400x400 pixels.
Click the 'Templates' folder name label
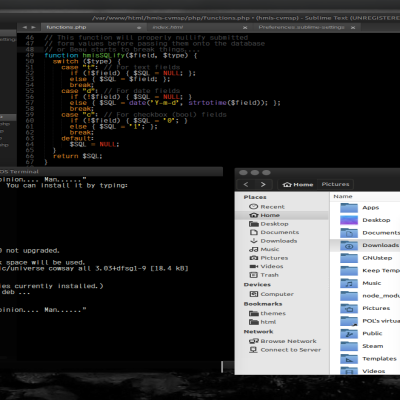point(379,359)
